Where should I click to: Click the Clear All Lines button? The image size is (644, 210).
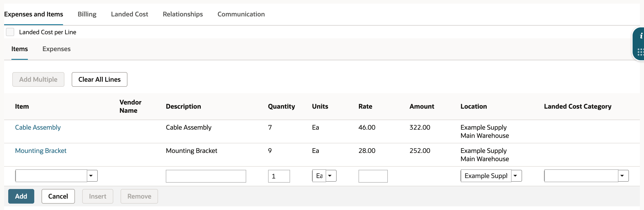[100, 79]
